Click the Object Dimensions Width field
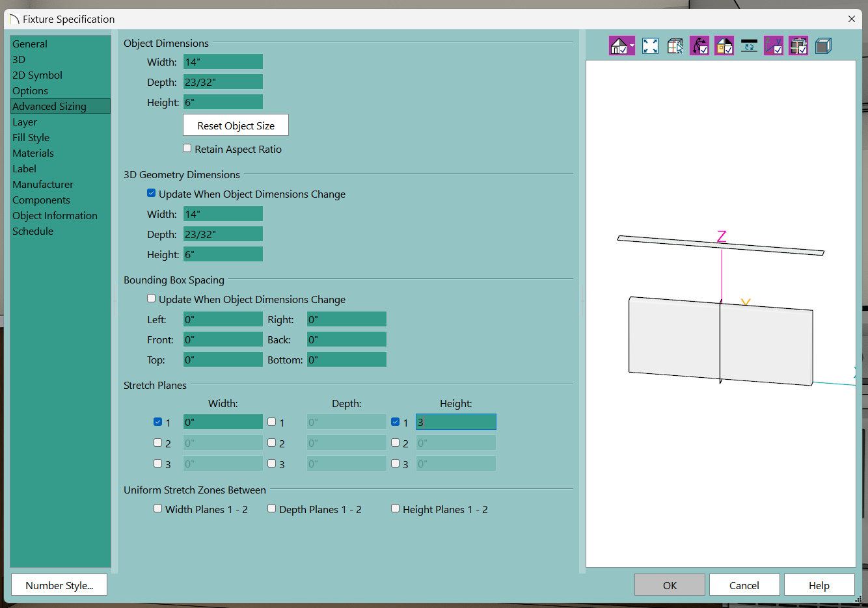 [x=223, y=62]
